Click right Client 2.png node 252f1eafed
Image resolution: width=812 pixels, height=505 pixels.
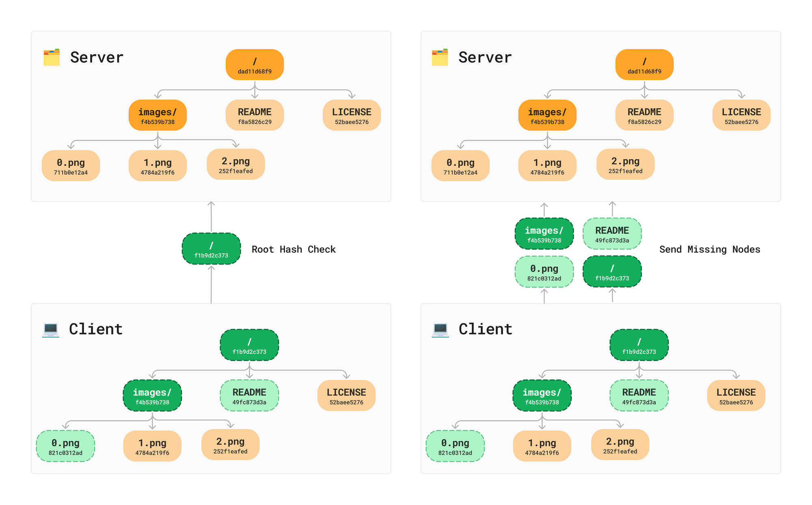(x=620, y=445)
